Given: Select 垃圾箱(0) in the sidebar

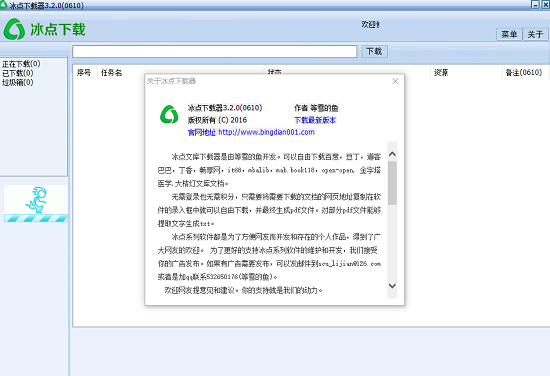Looking at the screenshot, I should click(x=18, y=82).
